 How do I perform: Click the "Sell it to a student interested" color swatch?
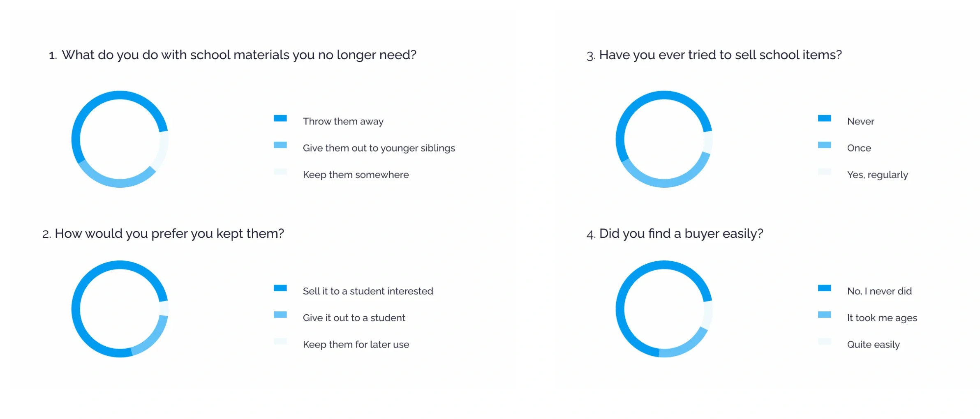[x=280, y=288]
